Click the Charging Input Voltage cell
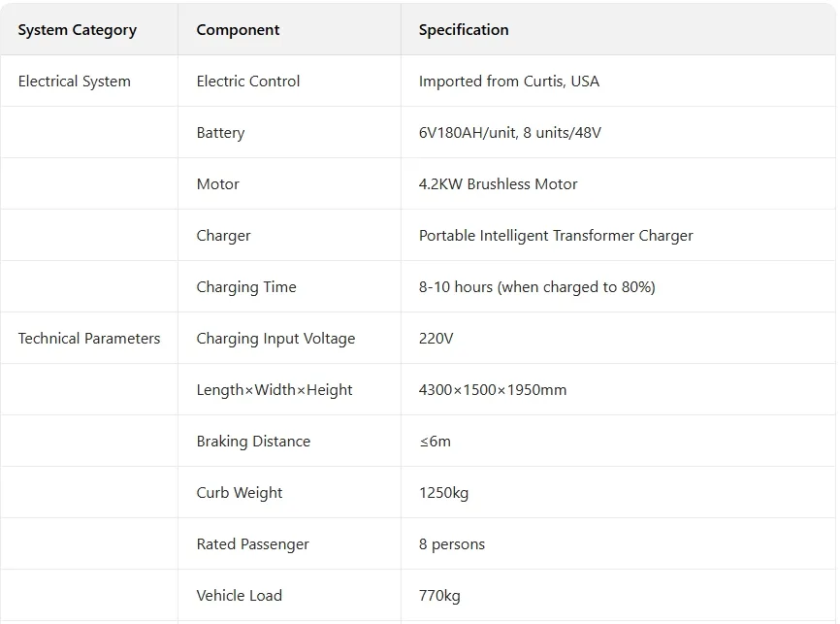Image resolution: width=840 pixels, height=624 pixels. tap(275, 339)
